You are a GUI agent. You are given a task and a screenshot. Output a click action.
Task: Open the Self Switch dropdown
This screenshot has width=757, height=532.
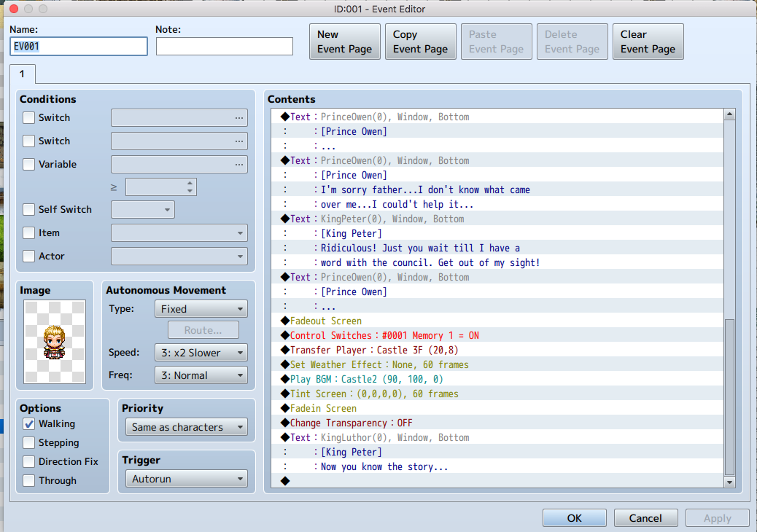(143, 210)
